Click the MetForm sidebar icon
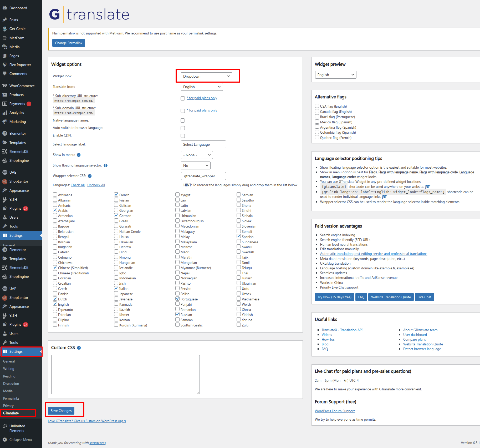The height and width of the screenshot is (448, 480). (5, 38)
